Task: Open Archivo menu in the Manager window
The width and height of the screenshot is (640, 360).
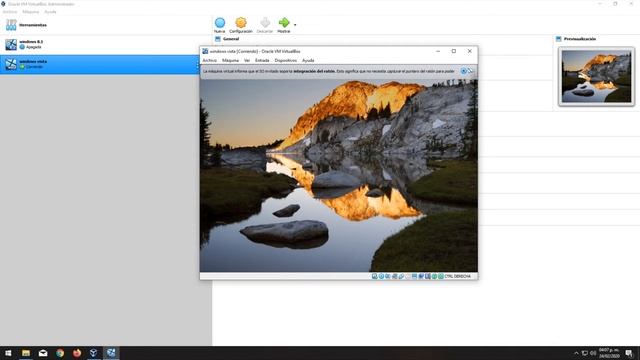Action: (x=10, y=12)
